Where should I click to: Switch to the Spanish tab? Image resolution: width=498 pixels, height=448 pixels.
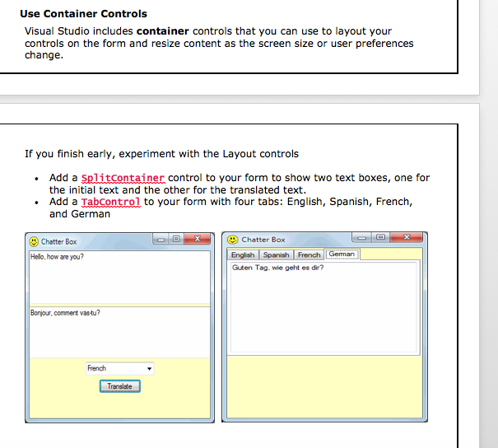[x=276, y=255]
